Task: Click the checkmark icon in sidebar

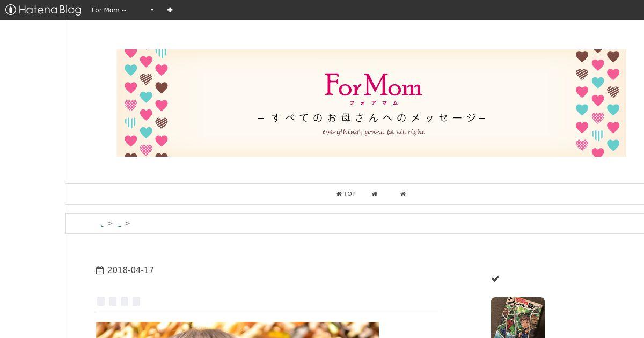Action: (495, 278)
